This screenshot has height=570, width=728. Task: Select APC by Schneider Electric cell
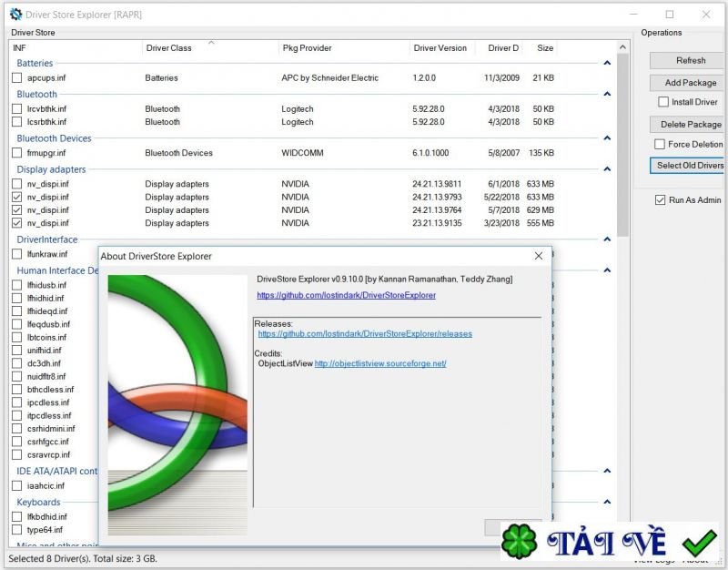[330, 77]
